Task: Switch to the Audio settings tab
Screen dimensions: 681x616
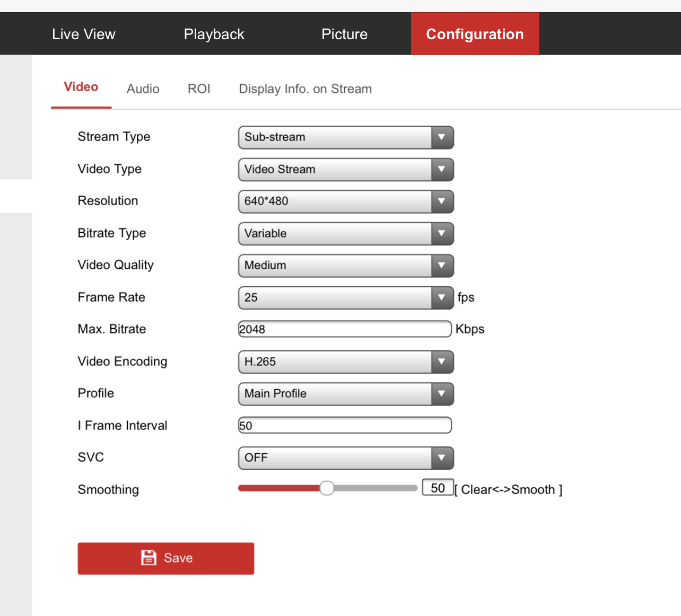Action: point(143,89)
